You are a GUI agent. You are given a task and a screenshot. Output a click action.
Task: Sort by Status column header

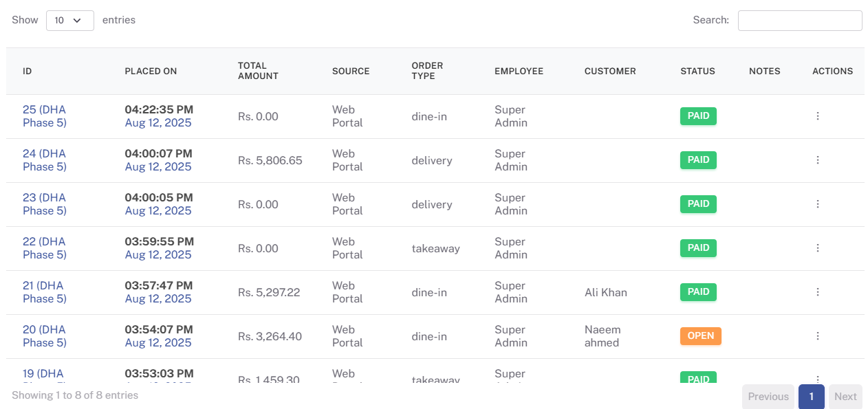[697, 71]
